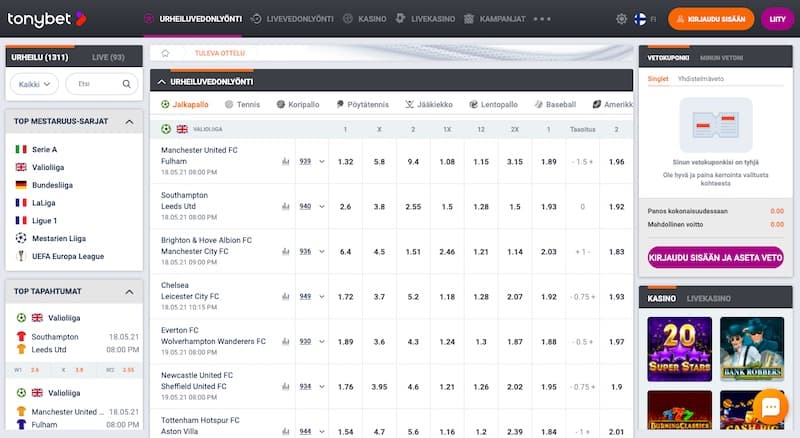The image size is (800, 438).
Task: Open the Kampanjat top menu
Action: [495, 19]
